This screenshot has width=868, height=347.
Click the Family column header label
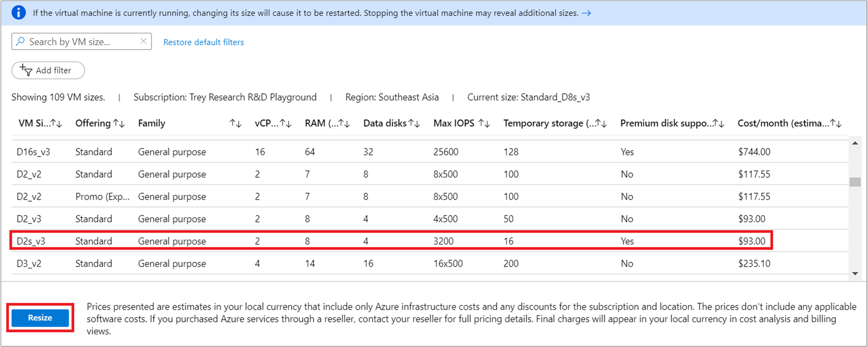151,123
